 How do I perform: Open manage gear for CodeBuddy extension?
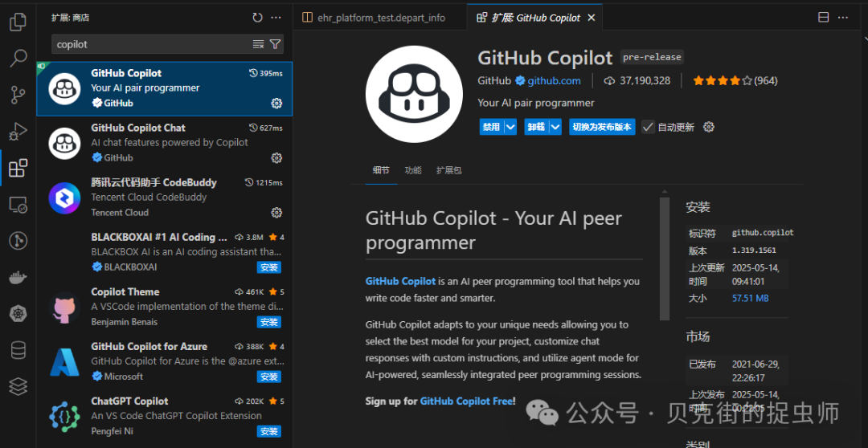click(x=276, y=213)
